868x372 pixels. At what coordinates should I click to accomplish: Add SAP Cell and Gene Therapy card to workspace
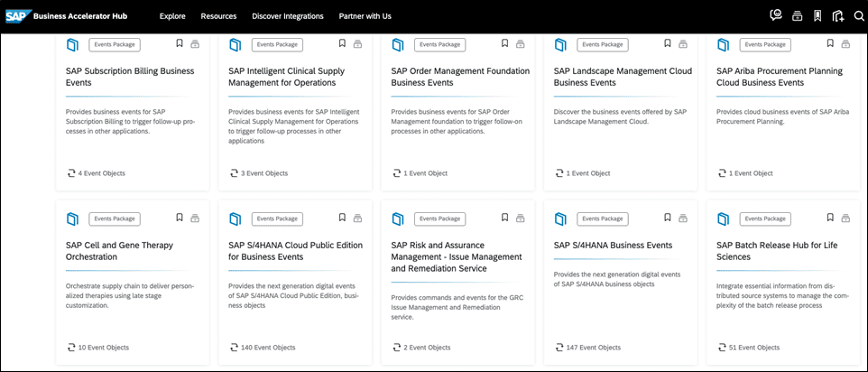(195, 219)
